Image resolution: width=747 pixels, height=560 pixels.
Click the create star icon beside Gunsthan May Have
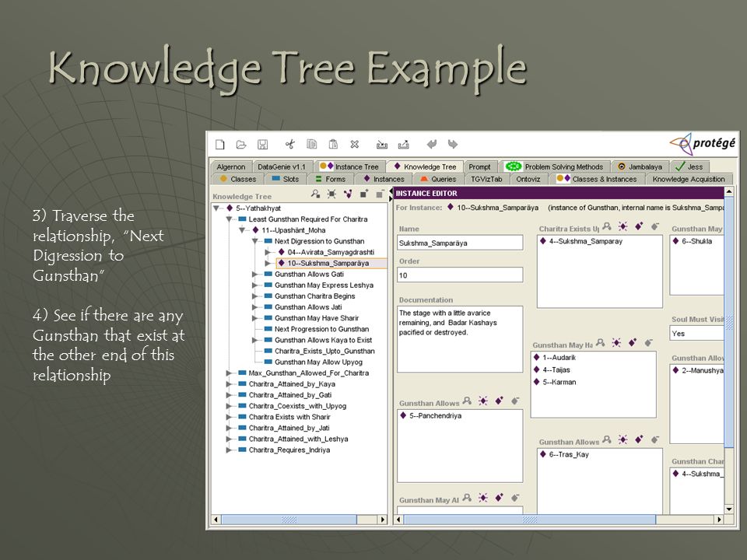(616, 343)
